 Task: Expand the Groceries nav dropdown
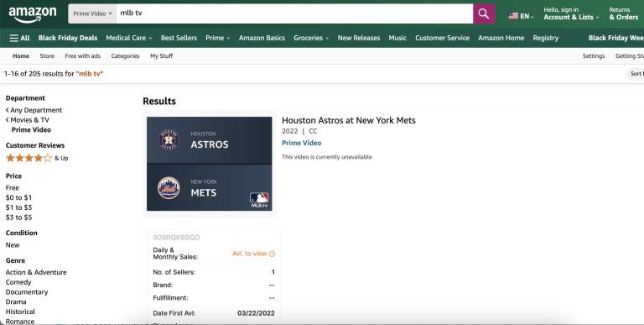pyautogui.click(x=311, y=38)
